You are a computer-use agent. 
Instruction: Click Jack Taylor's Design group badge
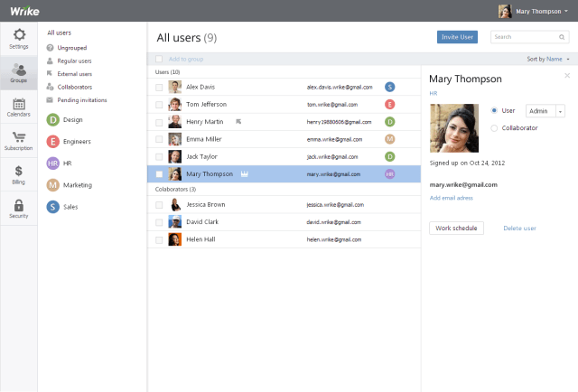389,157
